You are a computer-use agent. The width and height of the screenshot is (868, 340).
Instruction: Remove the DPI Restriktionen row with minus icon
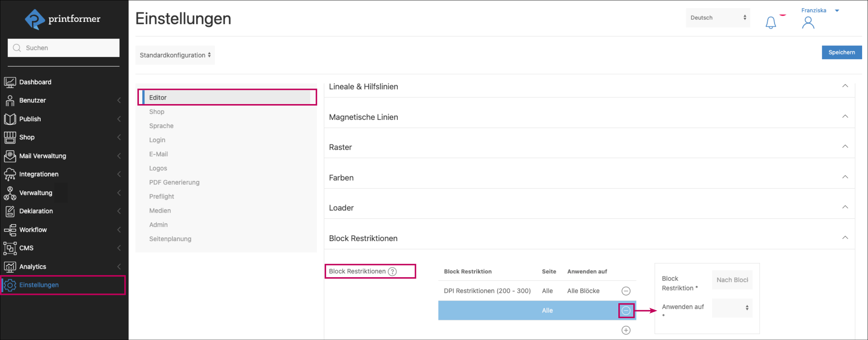(x=626, y=291)
